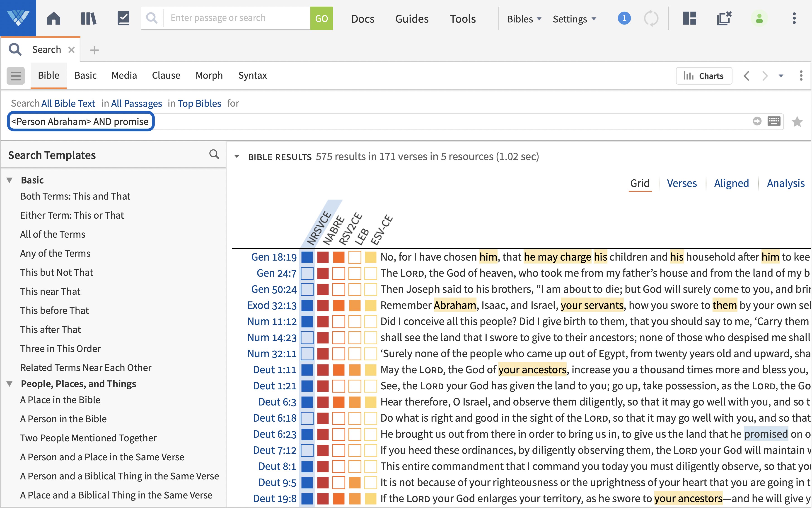
Task: Click LEB square for Deut 1:11
Action: 355,370
